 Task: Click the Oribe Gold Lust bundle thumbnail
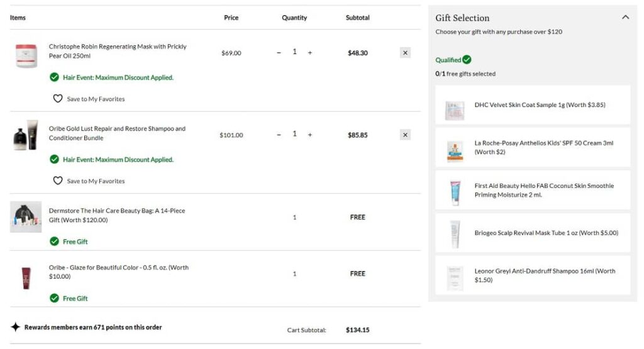(26, 135)
